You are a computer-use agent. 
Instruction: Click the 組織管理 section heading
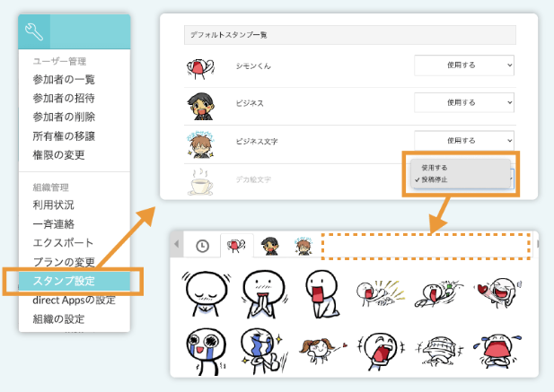[50, 187]
